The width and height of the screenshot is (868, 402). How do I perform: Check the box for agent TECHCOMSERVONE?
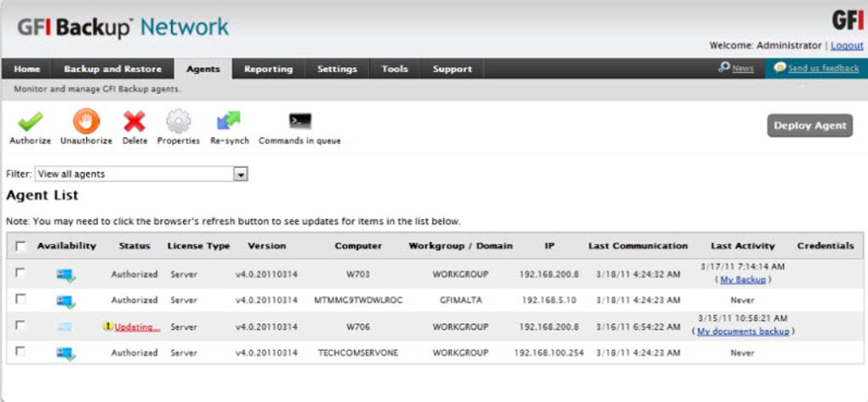coord(20,351)
